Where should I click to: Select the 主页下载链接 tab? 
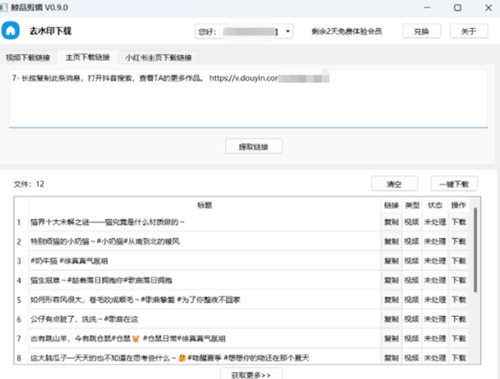pyautogui.click(x=88, y=57)
